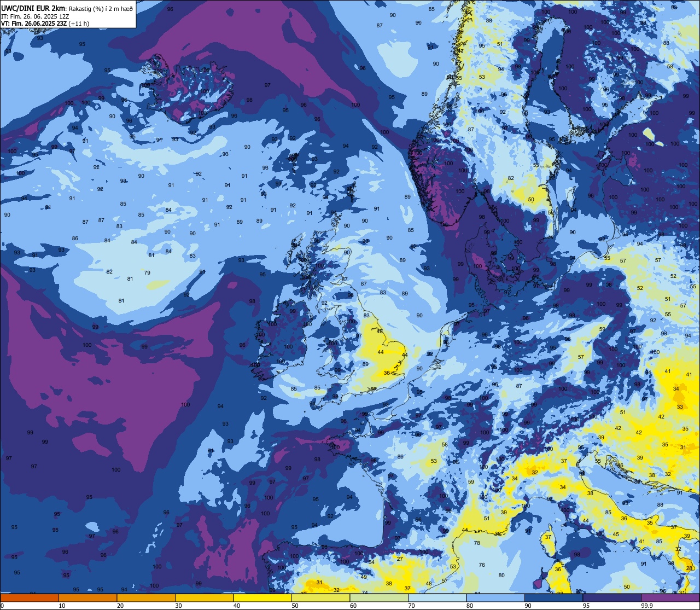Click the humidity value "79" on the map
The image size is (700, 610).
[x=147, y=272]
